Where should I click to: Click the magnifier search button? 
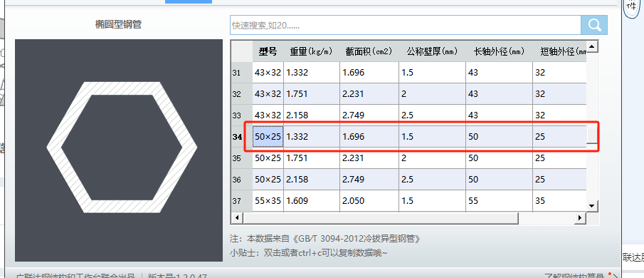[594, 25]
